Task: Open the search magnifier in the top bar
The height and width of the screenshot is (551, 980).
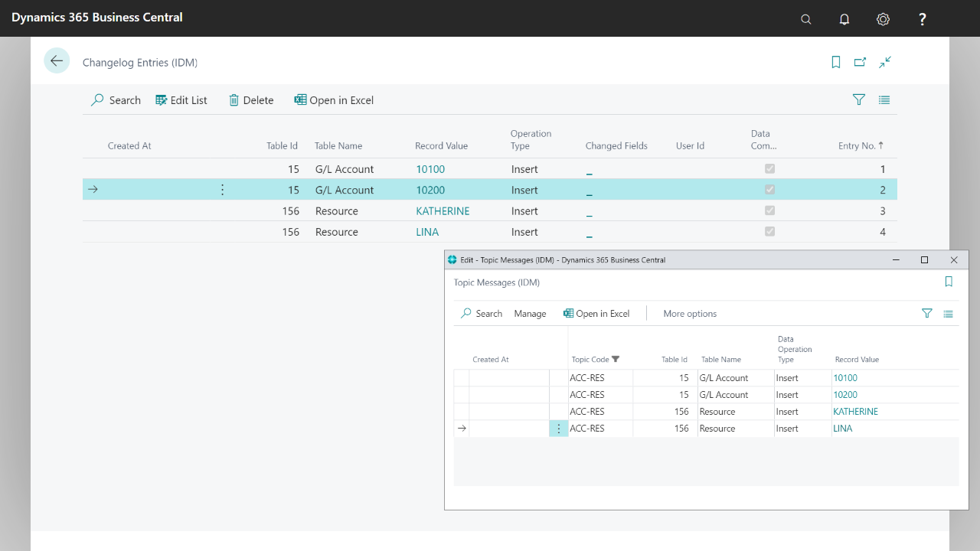Action: click(805, 19)
